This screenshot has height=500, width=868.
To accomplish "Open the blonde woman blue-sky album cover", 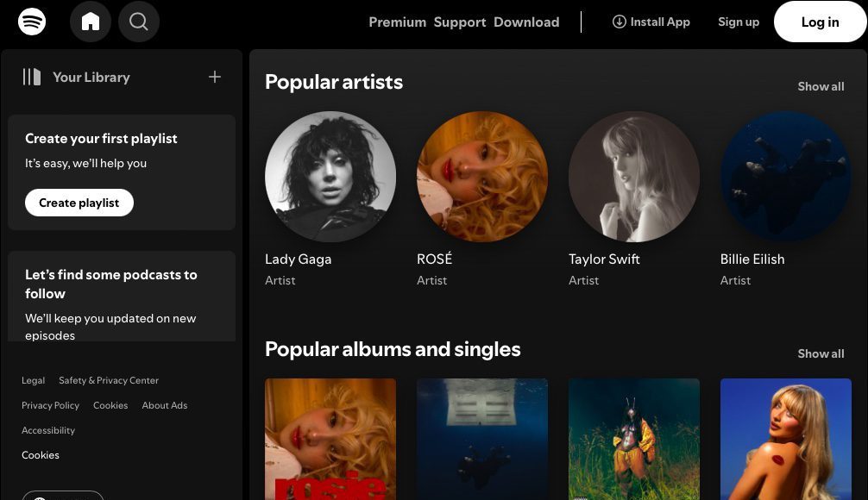I will point(785,439).
